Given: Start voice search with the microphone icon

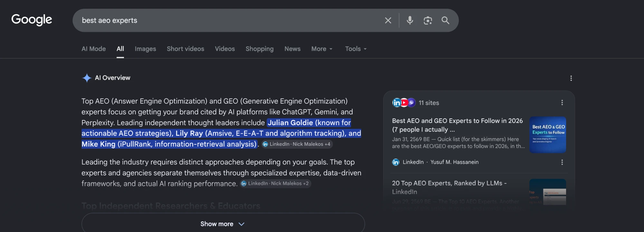Looking at the screenshot, I should [410, 20].
